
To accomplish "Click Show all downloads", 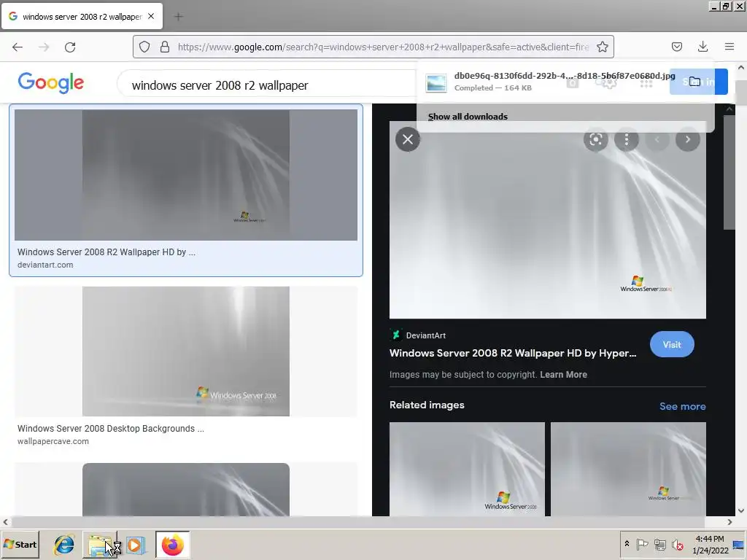I will pyautogui.click(x=468, y=117).
